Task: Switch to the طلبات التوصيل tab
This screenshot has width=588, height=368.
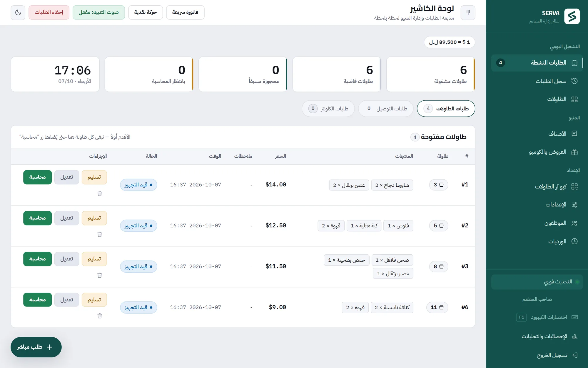Action: [386, 109]
